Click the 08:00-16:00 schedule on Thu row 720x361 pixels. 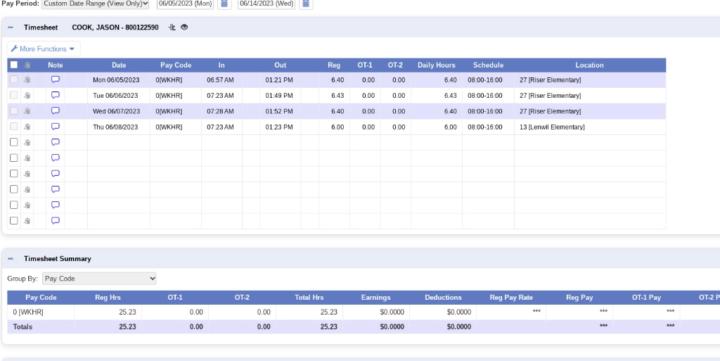pos(485,127)
